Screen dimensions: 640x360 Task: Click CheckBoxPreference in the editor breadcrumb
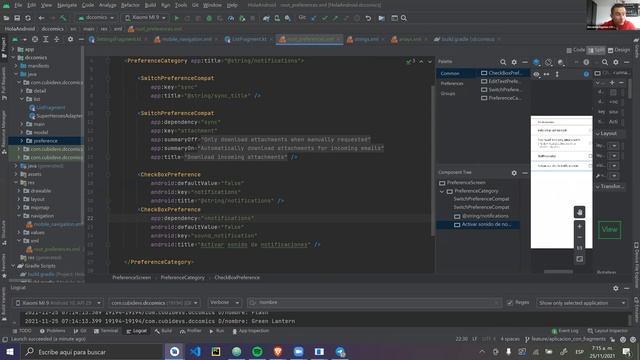pyautogui.click(x=237, y=278)
